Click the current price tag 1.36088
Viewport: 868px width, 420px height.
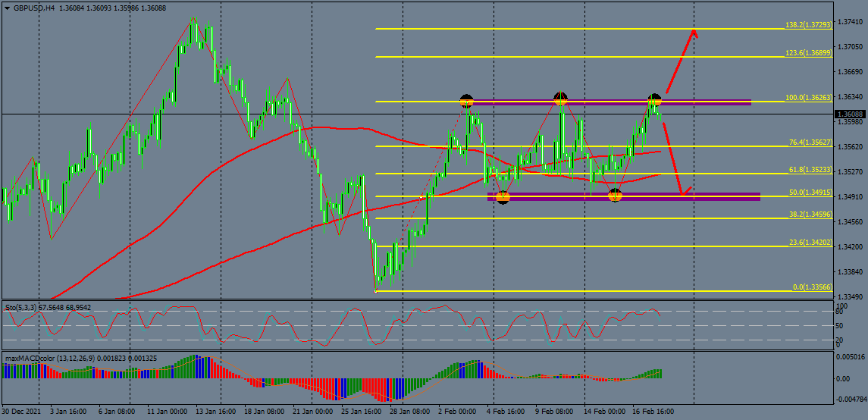(x=850, y=114)
